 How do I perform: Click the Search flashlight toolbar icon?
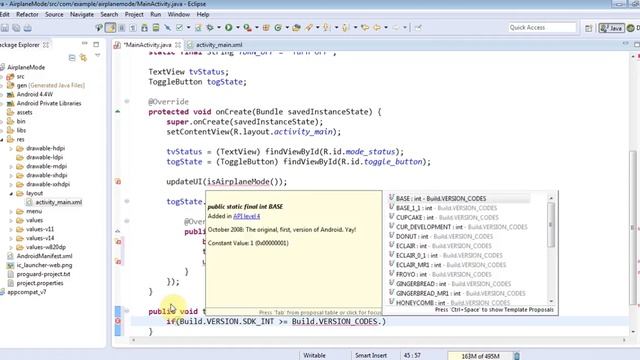309,28
